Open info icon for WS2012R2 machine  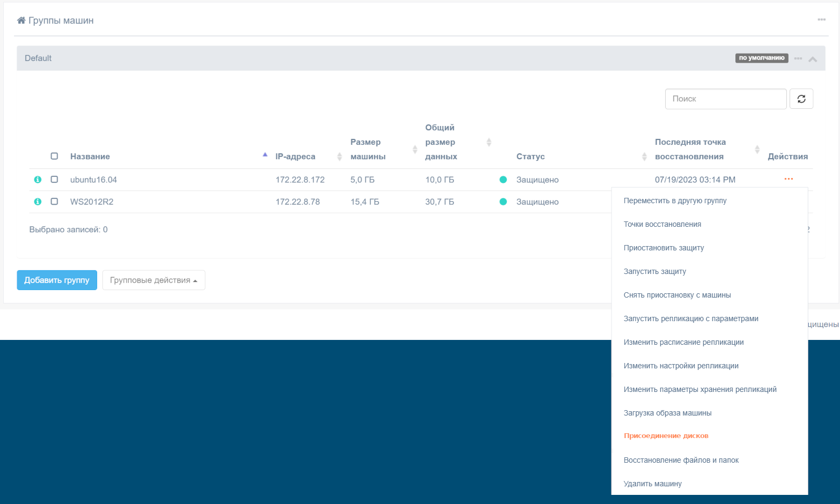coord(38,202)
